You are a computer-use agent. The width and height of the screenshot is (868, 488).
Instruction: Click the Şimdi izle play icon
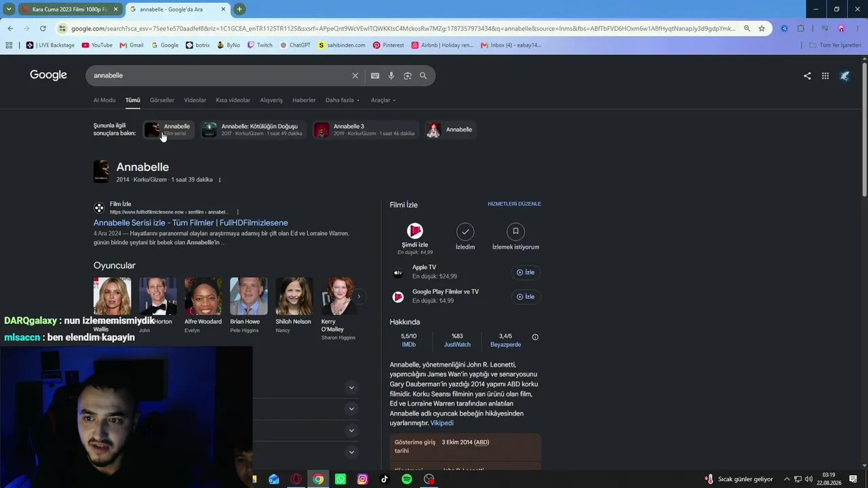[x=415, y=231]
